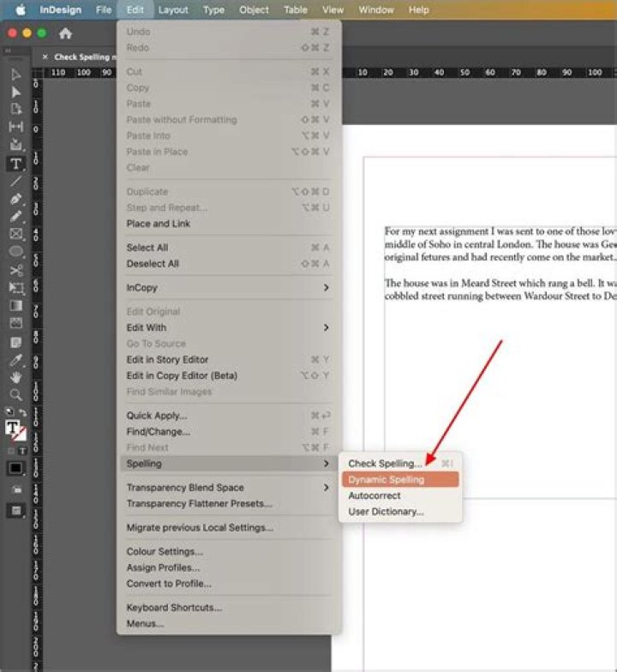
Task: Select the Pen tool
Action: (x=15, y=199)
